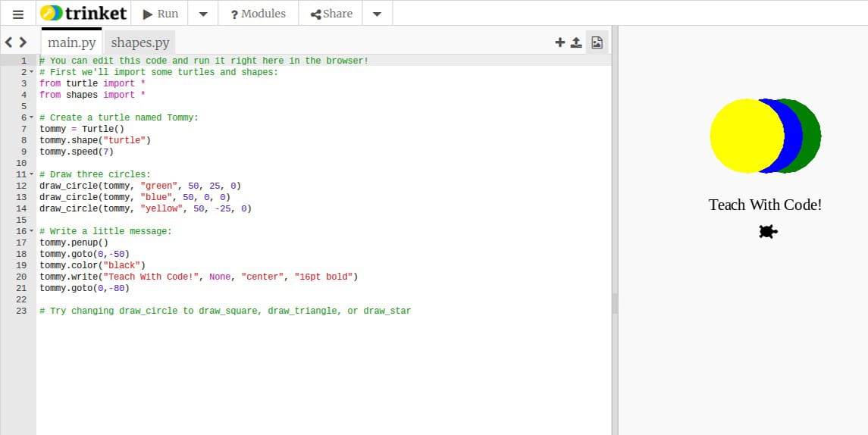Switch to the shapes.py tab
868x435 pixels.
[x=140, y=42]
